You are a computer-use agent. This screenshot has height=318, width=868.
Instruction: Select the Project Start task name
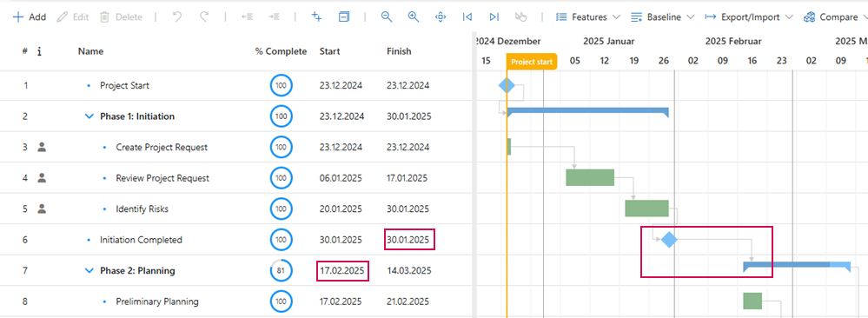[x=124, y=86]
